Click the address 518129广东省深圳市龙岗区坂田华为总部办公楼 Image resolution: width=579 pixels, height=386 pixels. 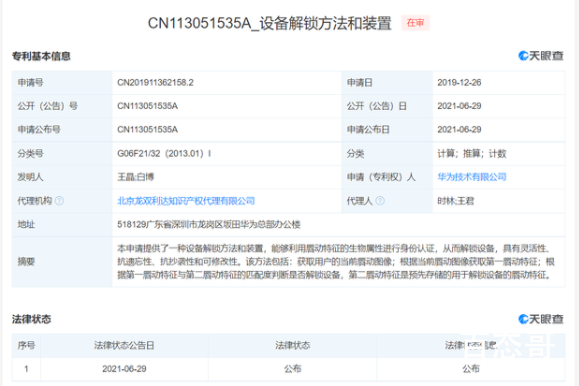click(x=209, y=224)
